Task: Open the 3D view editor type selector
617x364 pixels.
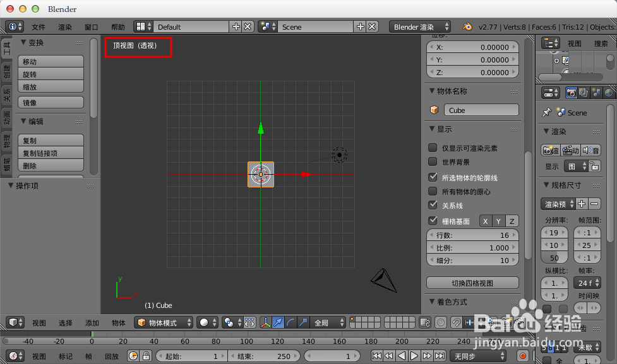Action: 15,323
